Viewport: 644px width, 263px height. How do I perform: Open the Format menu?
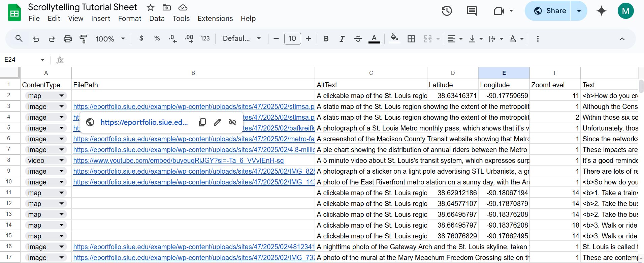[130, 19]
